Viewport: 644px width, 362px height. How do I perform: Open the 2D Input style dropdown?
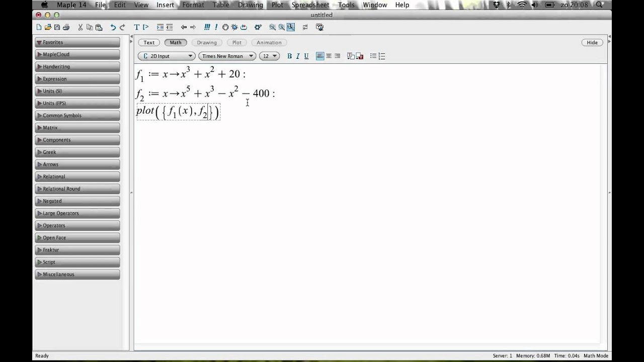(167, 56)
